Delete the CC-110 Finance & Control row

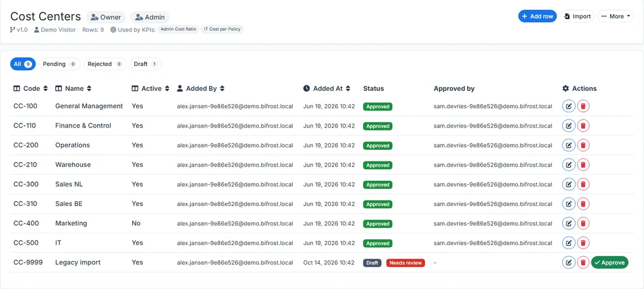(x=583, y=126)
